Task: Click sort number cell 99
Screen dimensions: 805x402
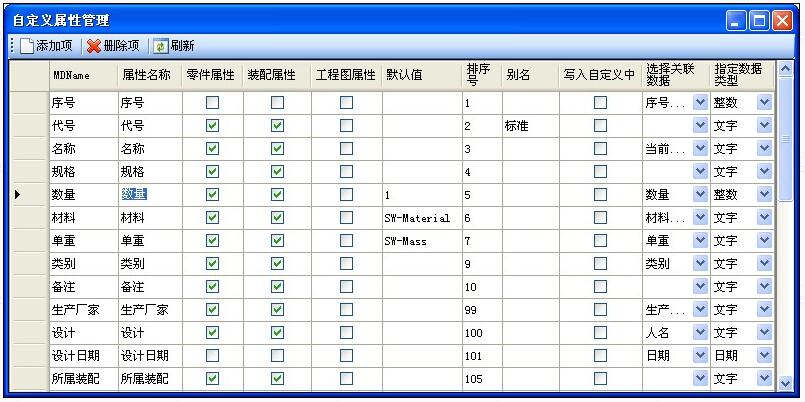Action: [482, 310]
